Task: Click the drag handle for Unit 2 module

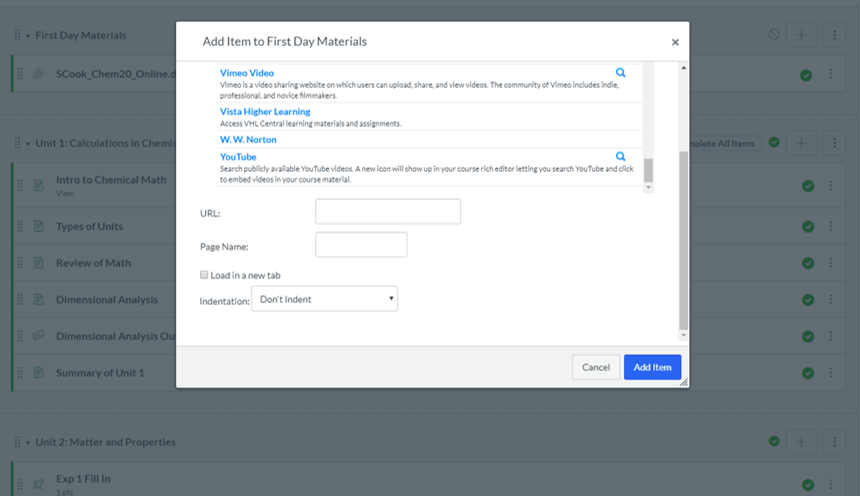Action: [x=18, y=442]
